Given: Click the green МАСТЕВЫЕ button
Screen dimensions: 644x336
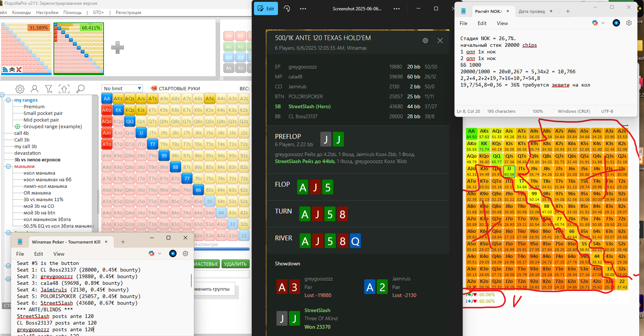Looking at the screenshot, I should click(x=206, y=264).
